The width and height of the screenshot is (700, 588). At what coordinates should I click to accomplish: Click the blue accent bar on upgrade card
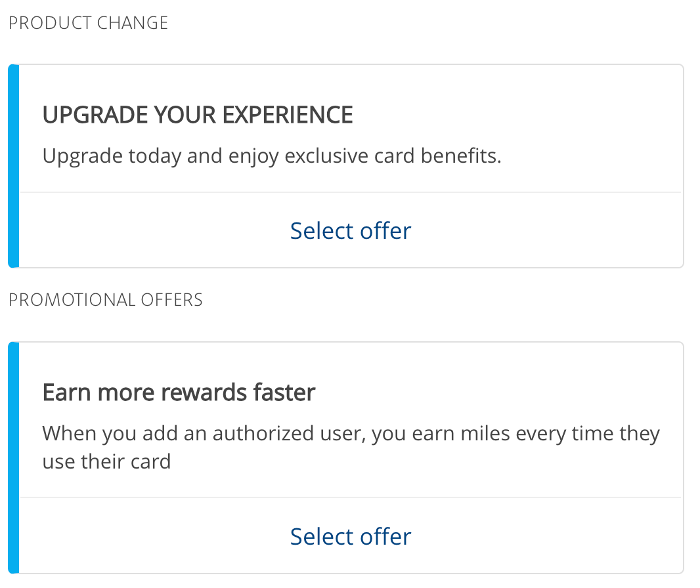coord(13,165)
